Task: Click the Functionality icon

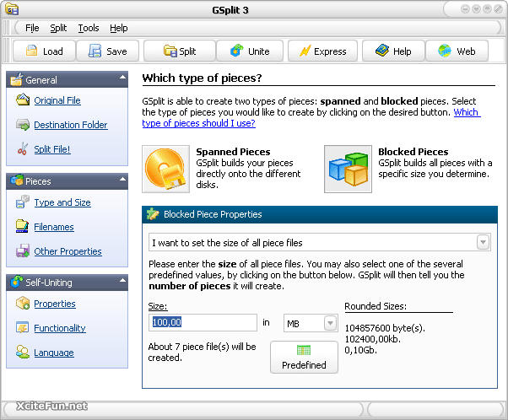Action: pos(23,328)
